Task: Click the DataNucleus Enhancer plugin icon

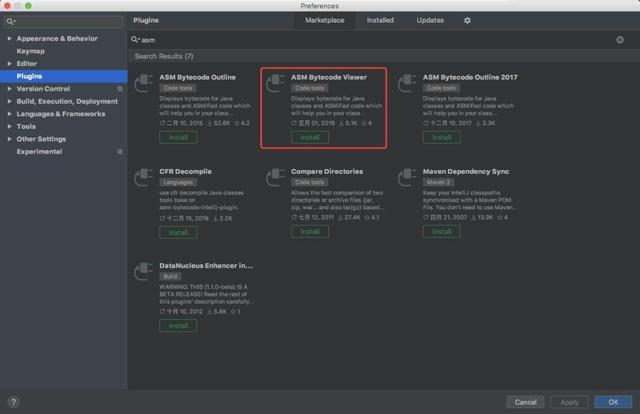Action: (144, 271)
